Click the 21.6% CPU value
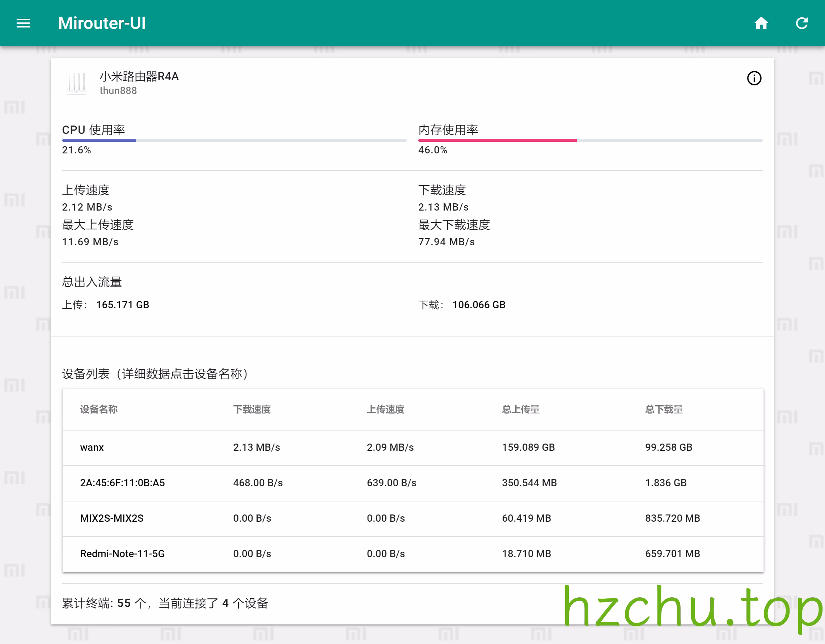The width and height of the screenshot is (825, 644). pos(76,151)
